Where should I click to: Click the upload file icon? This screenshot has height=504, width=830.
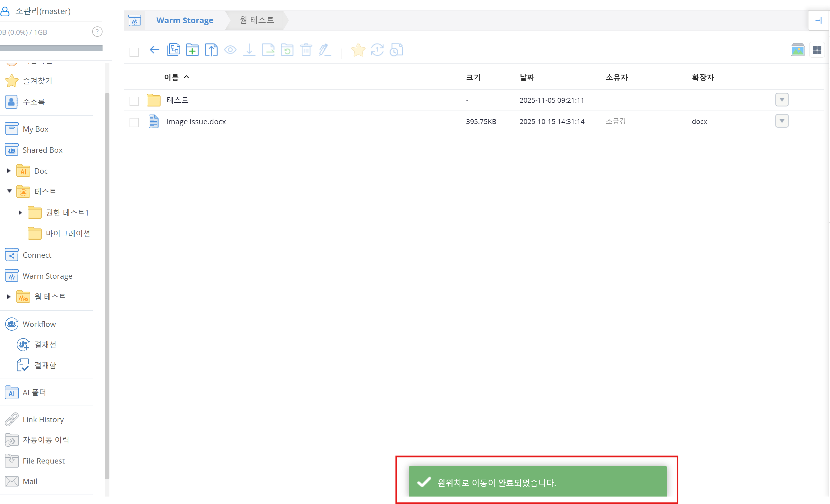pyautogui.click(x=211, y=50)
